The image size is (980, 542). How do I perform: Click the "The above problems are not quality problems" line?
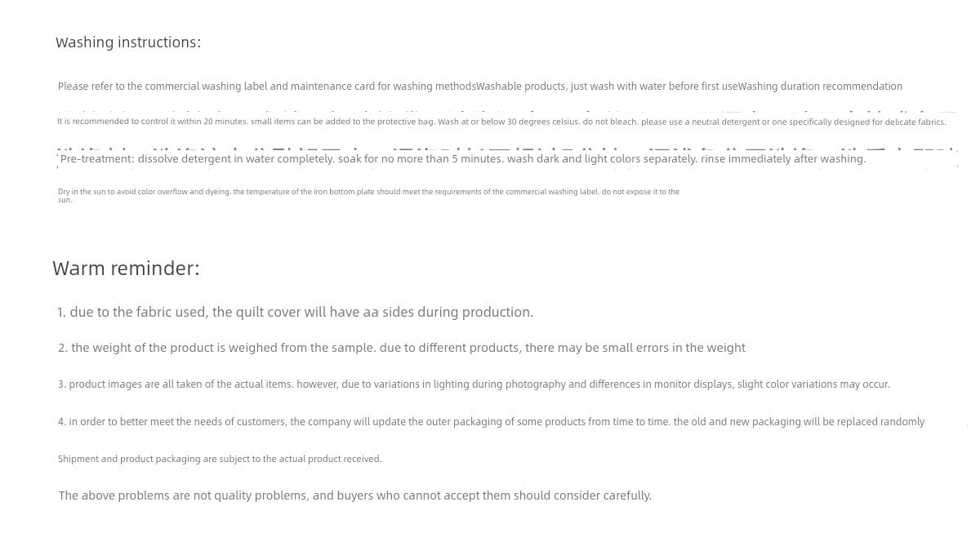click(x=354, y=495)
